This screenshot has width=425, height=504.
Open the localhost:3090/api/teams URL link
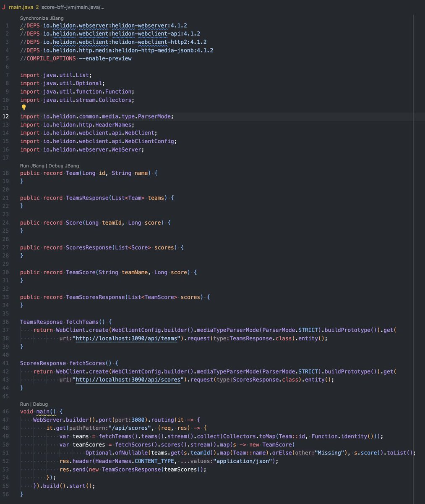[x=126, y=339]
